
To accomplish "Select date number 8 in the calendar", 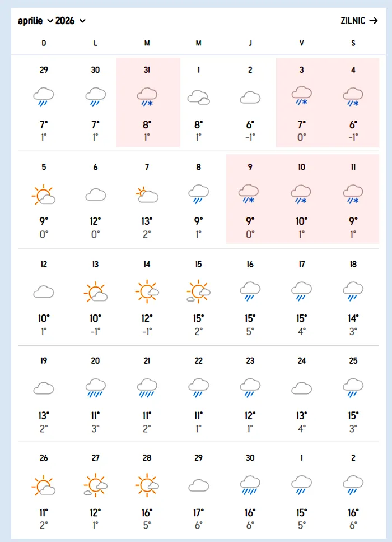I will click(198, 168).
